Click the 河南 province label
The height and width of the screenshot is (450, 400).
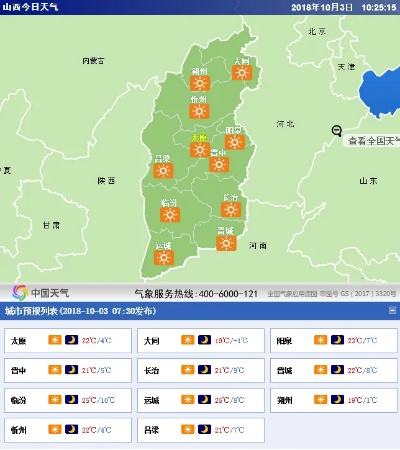tap(258, 246)
